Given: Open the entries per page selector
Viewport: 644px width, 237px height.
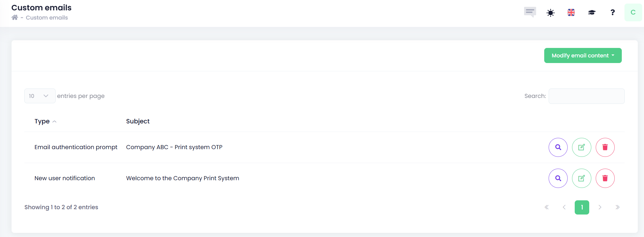Looking at the screenshot, I should pos(40,96).
